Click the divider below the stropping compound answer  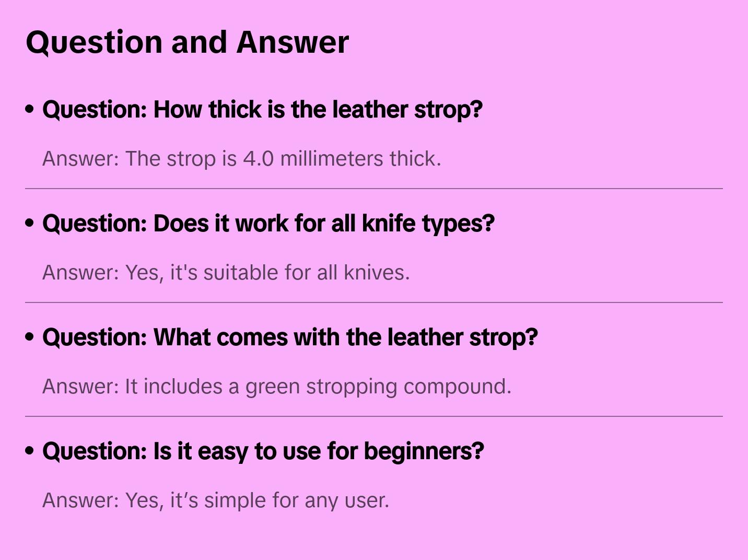pyautogui.click(x=374, y=416)
